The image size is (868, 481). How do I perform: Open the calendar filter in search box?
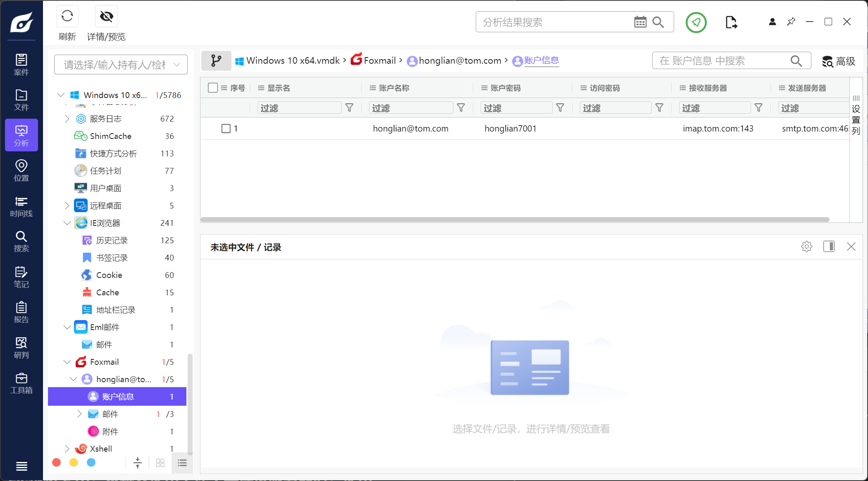(x=640, y=22)
